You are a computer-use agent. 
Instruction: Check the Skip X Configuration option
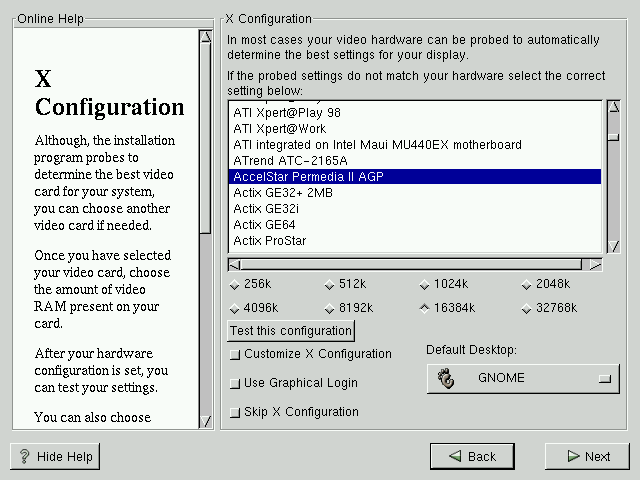pyautogui.click(x=235, y=412)
